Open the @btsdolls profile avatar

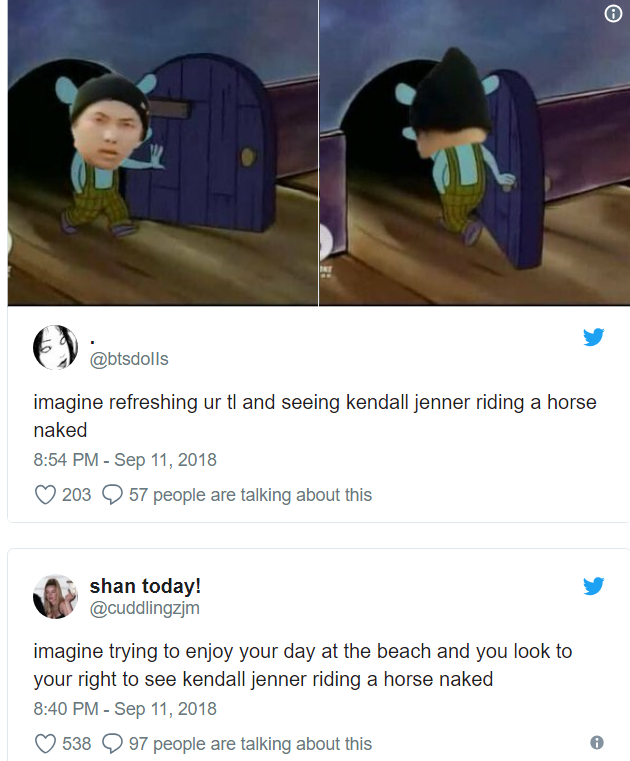[55, 347]
